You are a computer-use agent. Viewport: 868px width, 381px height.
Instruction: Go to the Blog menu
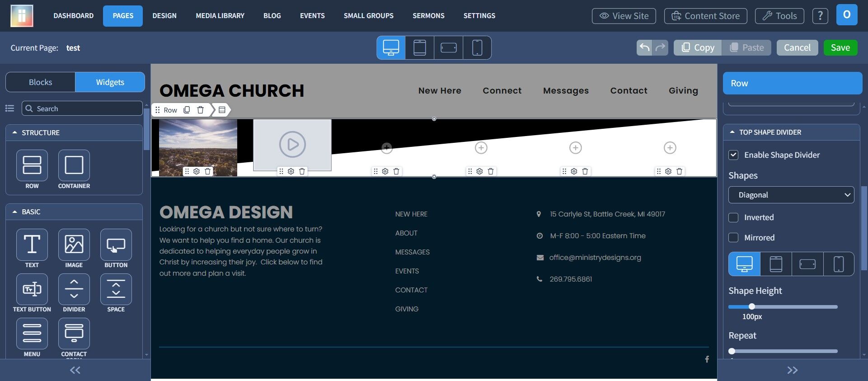point(272,16)
